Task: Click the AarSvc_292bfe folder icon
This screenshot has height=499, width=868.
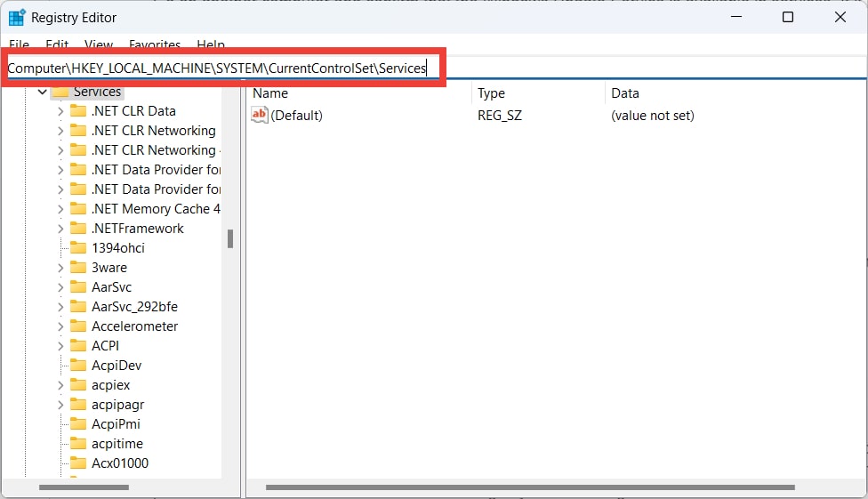Action: [78, 306]
